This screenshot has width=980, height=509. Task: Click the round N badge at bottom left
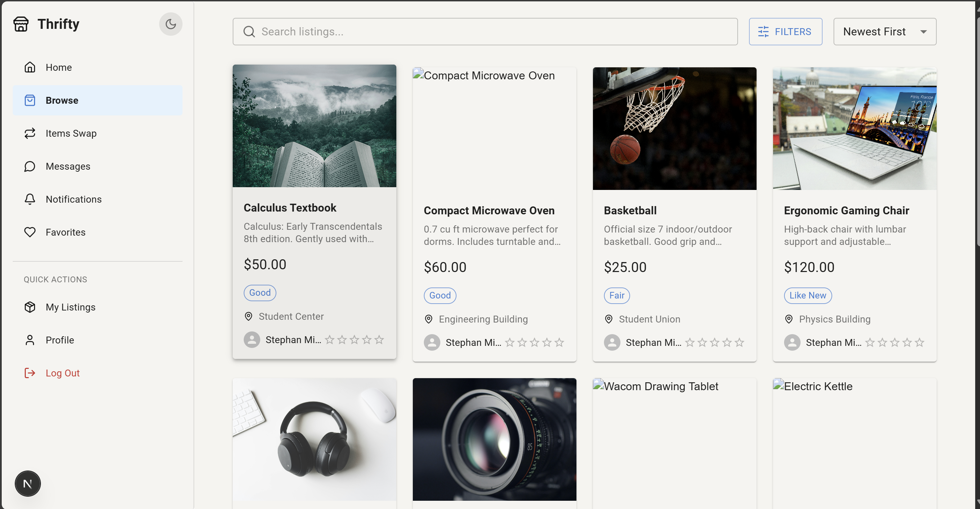click(x=27, y=484)
